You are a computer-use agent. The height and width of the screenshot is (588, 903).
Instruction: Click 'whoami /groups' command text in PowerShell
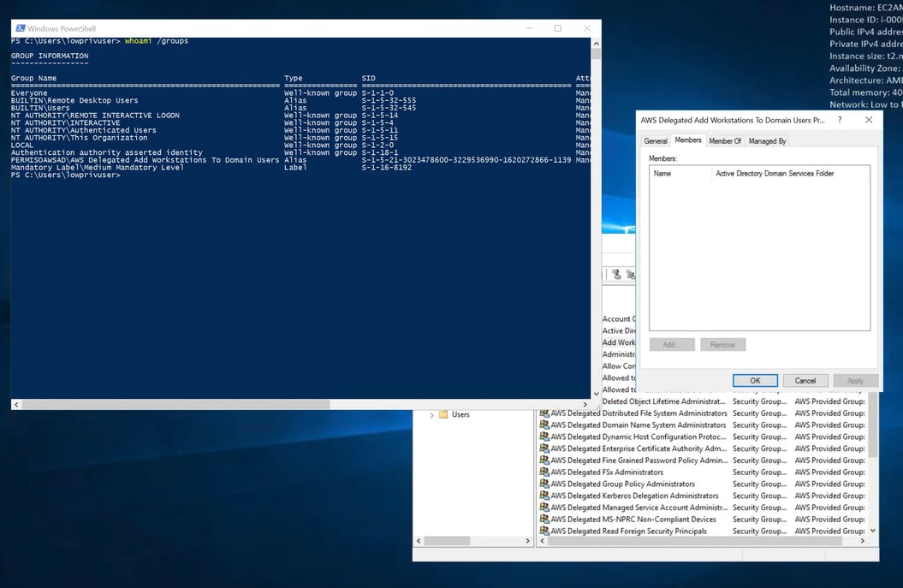coord(157,41)
